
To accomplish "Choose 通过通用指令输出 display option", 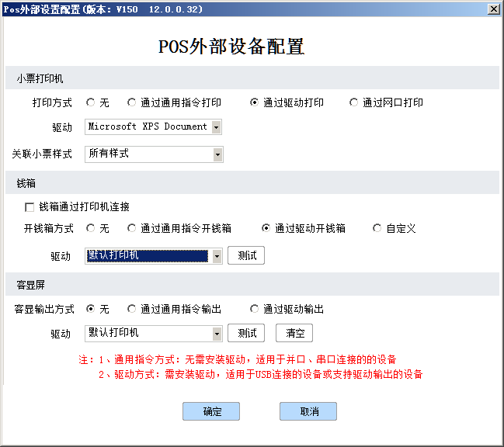I will 133,309.
